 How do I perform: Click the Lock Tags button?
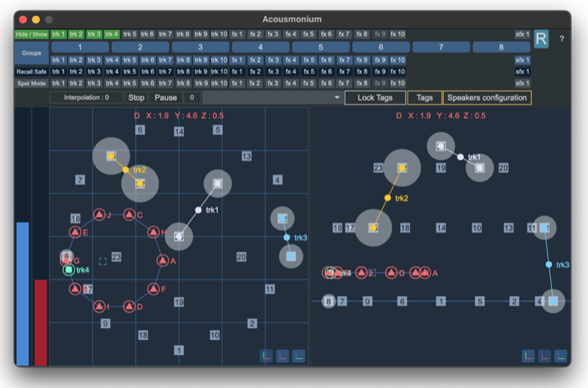[x=375, y=98]
